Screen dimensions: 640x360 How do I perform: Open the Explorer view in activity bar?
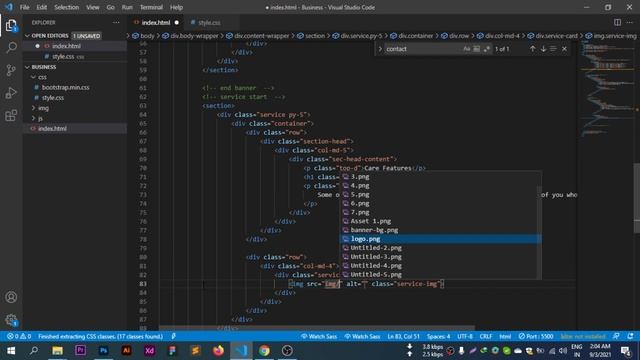click(11, 26)
